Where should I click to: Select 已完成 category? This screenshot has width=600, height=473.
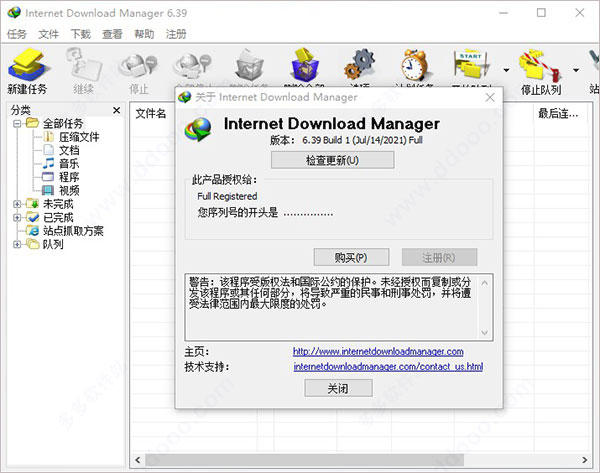coord(58,217)
